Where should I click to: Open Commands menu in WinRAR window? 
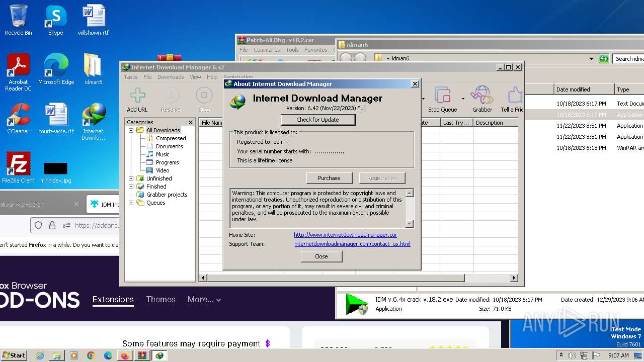pyautogui.click(x=267, y=50)
